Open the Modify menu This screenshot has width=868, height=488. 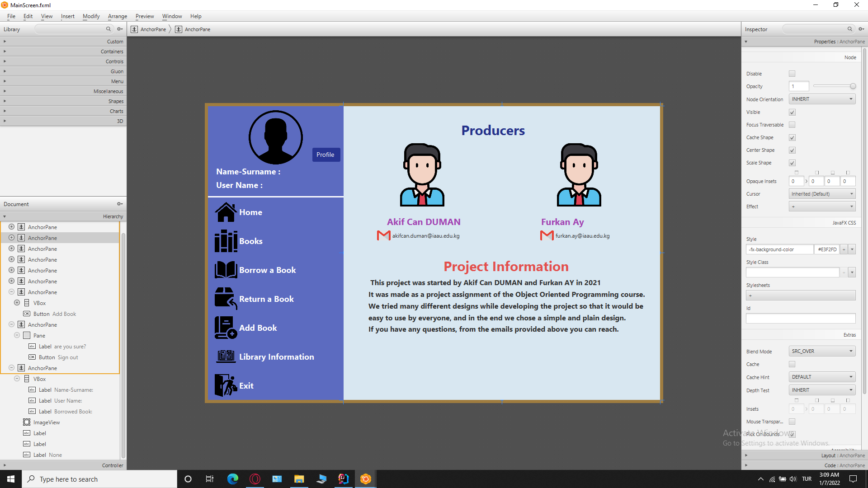[91, 16]
